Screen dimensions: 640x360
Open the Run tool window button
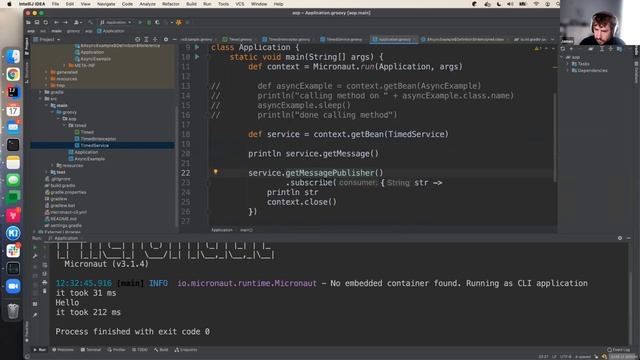[x=40, y=350]
